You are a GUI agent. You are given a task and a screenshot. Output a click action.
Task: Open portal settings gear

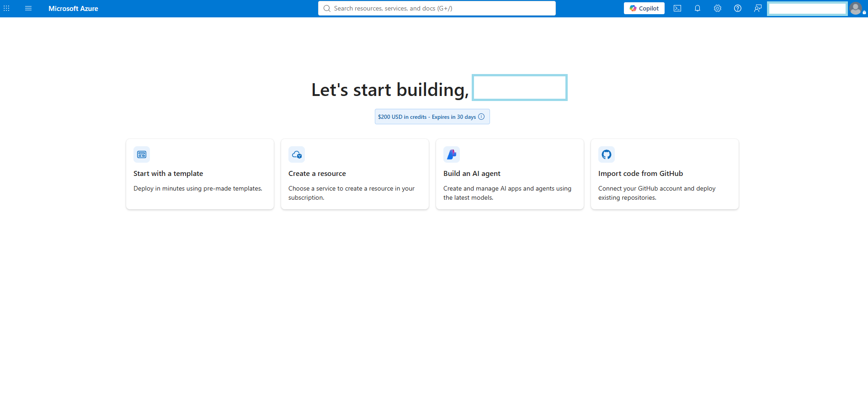[x=718, y=8]
